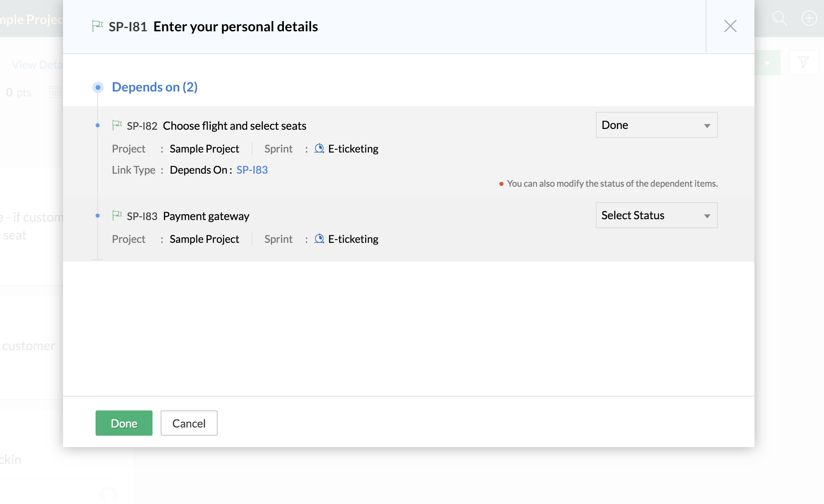Click the green dropdown arrow behind dialog
Screen dimensions: 824x504
pyautogui.click(x=767, y=63)
